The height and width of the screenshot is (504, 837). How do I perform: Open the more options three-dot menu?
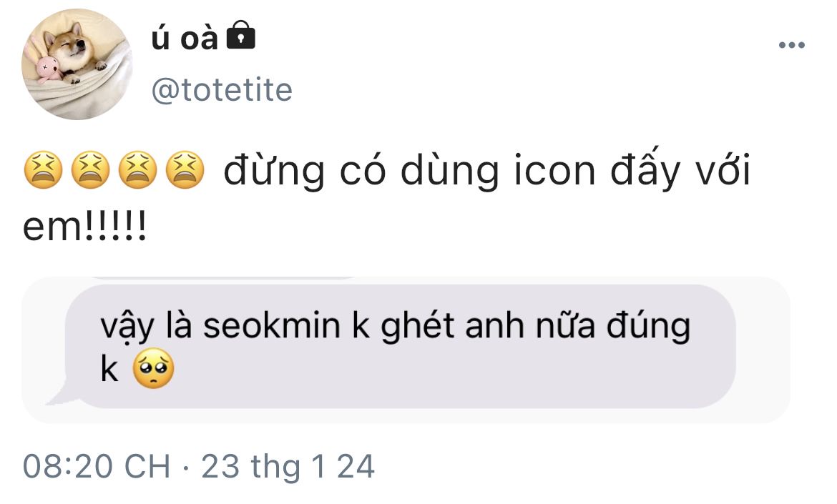pos(791,46)
